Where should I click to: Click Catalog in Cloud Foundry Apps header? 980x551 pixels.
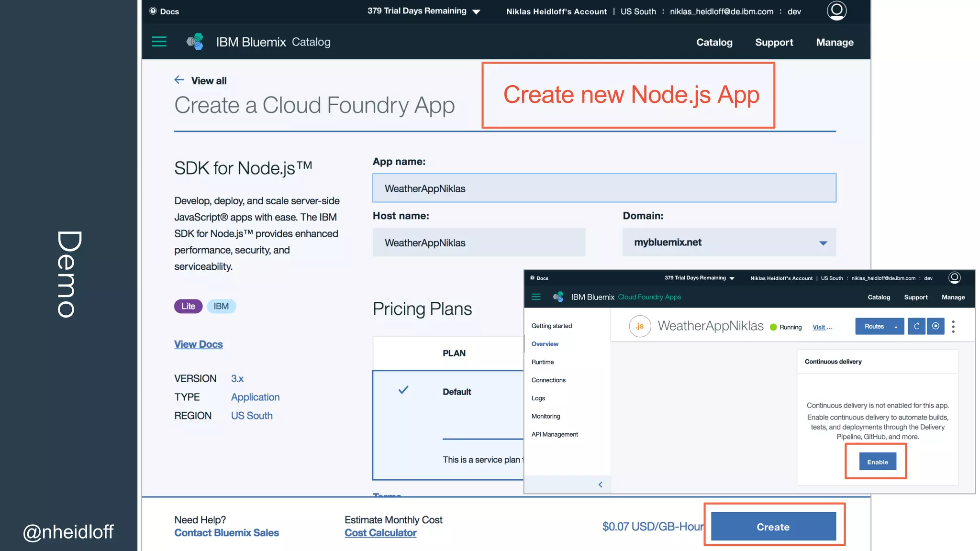[x=879, y=297]
